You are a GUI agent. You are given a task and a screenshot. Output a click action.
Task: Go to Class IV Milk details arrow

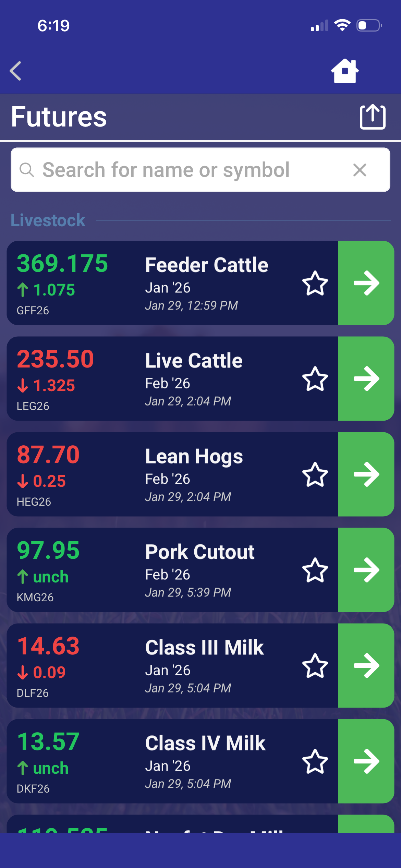(x=366, y=761)
